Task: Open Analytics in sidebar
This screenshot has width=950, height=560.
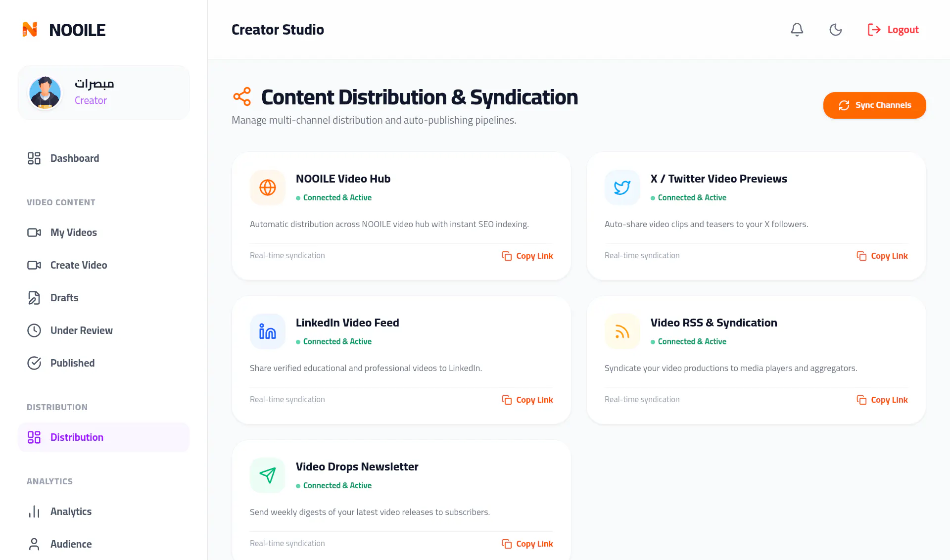Action: [104, 512]
